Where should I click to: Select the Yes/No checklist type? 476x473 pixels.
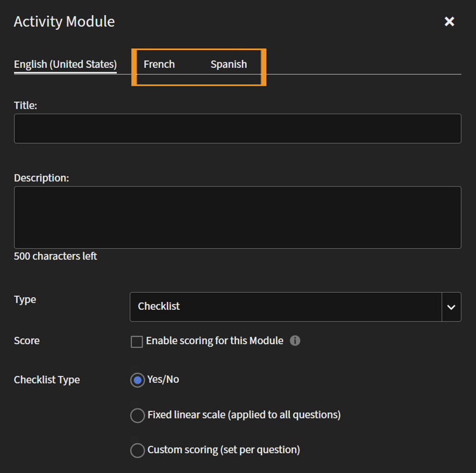137,380
